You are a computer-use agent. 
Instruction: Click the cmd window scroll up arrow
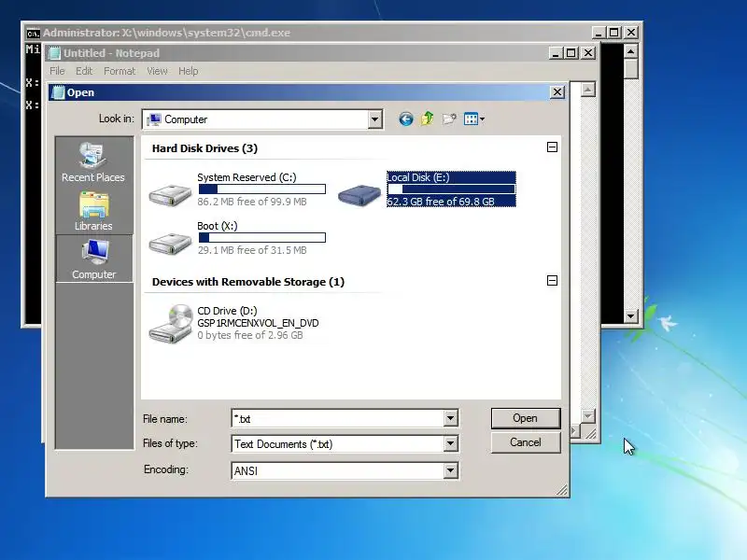tap(631, 51)
